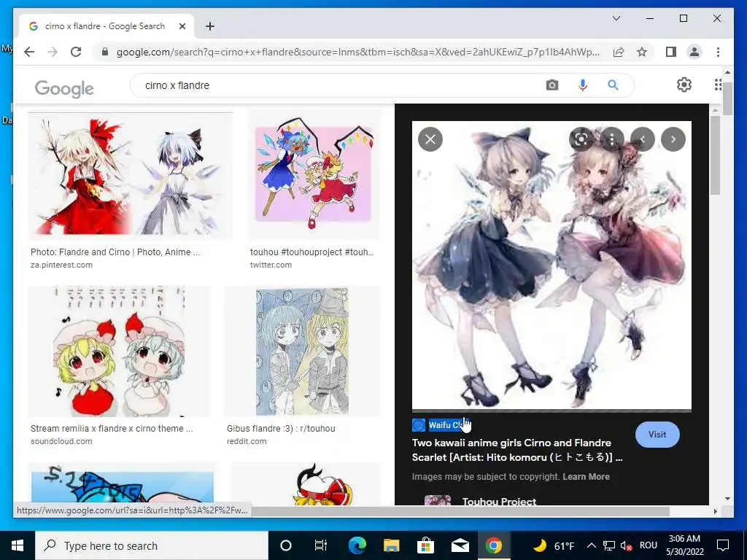Close the image preview panel
The image size is (747, 560).
coord(430,139)
